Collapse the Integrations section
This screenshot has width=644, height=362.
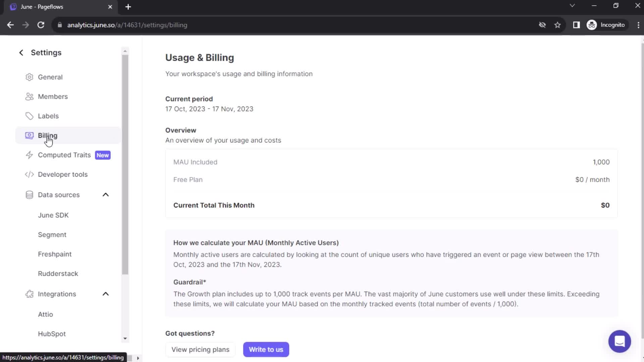(106, 294)
